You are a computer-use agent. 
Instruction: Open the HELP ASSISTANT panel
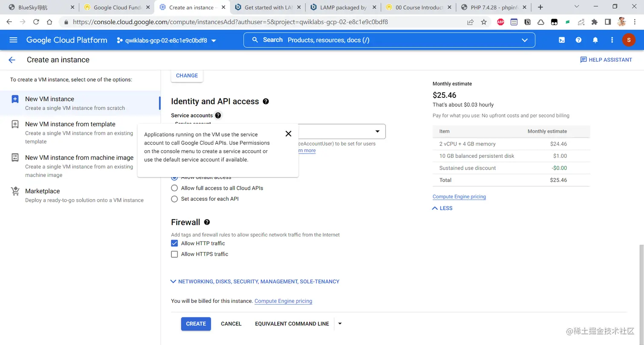tap(606, 60)
